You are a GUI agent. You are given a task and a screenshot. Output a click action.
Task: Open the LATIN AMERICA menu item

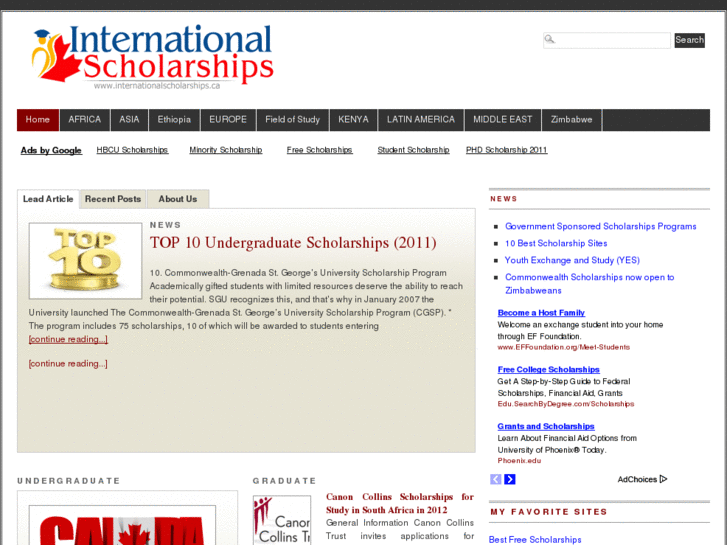421,120
